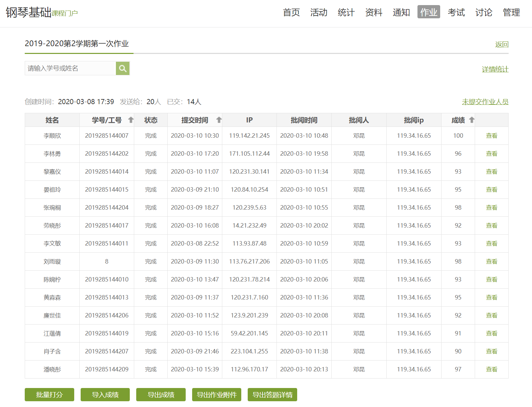The width and height of the screenshot is (532, 407).
Task: Open 查看 for 黎嘉仪
Action: coord(491,172)
